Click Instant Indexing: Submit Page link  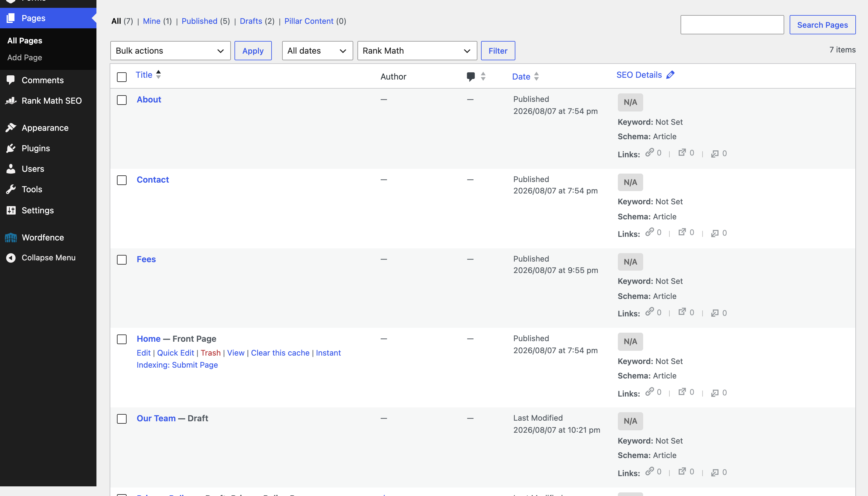[x=238, y=359]
